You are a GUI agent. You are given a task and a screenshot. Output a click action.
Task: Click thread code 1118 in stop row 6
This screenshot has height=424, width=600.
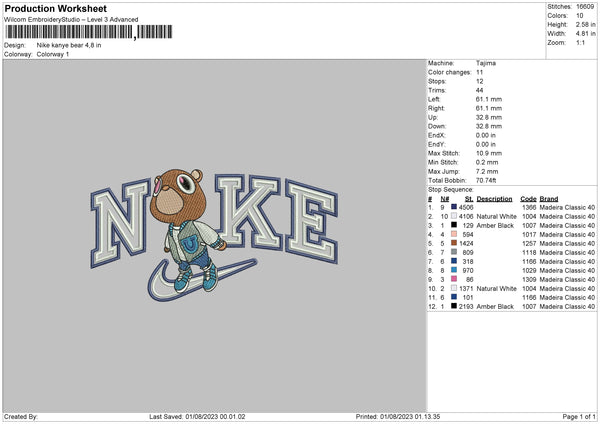[529, 253]
